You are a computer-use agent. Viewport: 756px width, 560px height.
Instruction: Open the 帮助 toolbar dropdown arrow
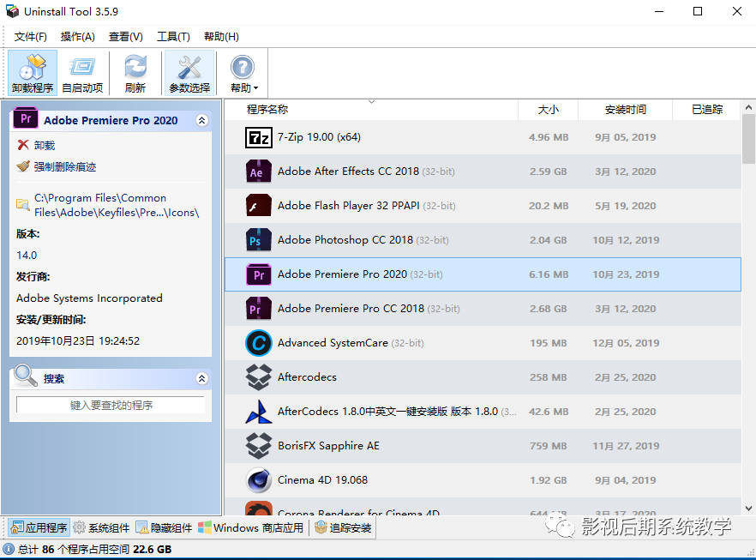click(256, 88)
